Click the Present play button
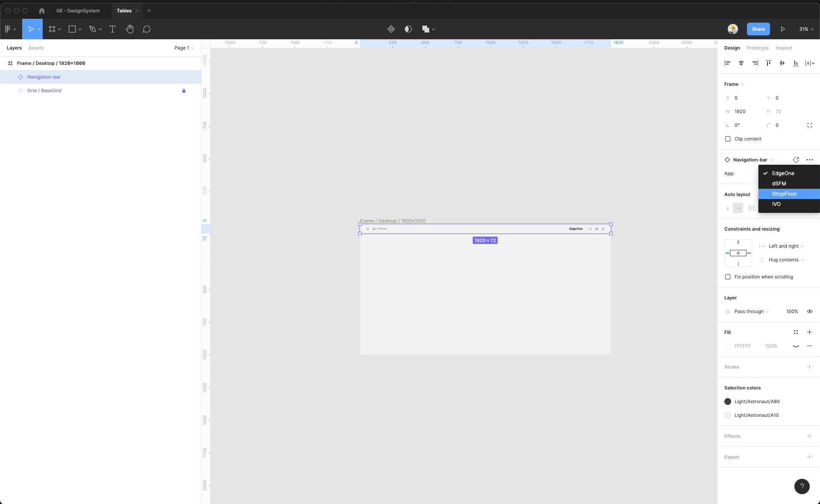The width and height of the screenshot is (820, 504). coord(783,29)
